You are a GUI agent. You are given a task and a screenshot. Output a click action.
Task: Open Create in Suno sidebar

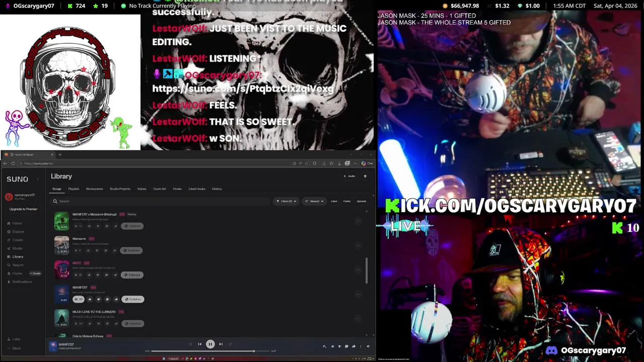click(16, 240)
